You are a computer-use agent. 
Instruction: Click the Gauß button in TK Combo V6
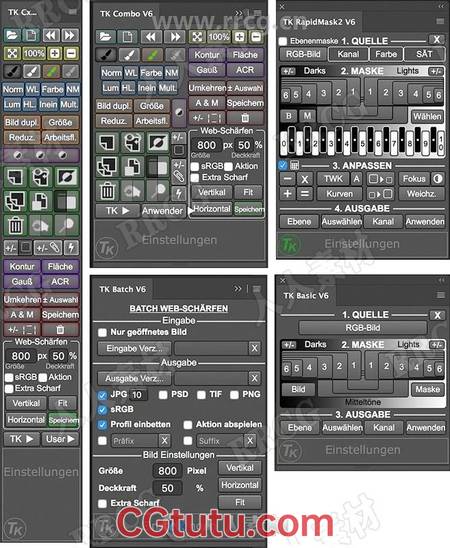(207, 70)
